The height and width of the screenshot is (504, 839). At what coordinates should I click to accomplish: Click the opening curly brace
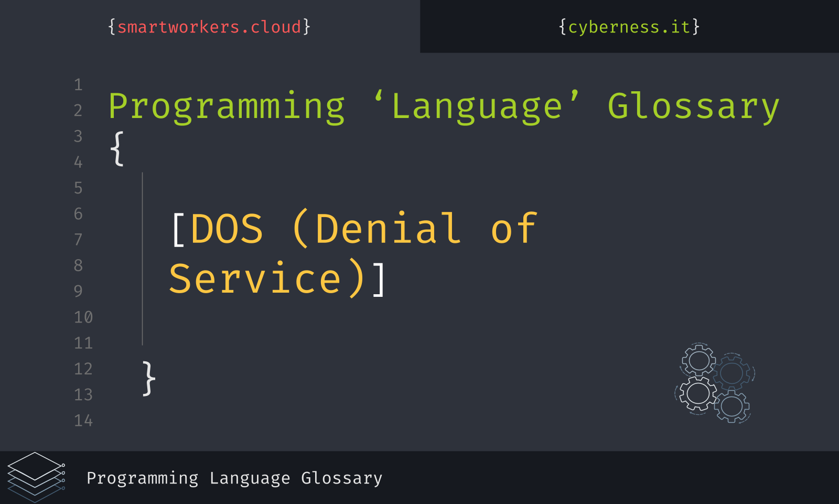pyautogui.click(x=117, y=149)
